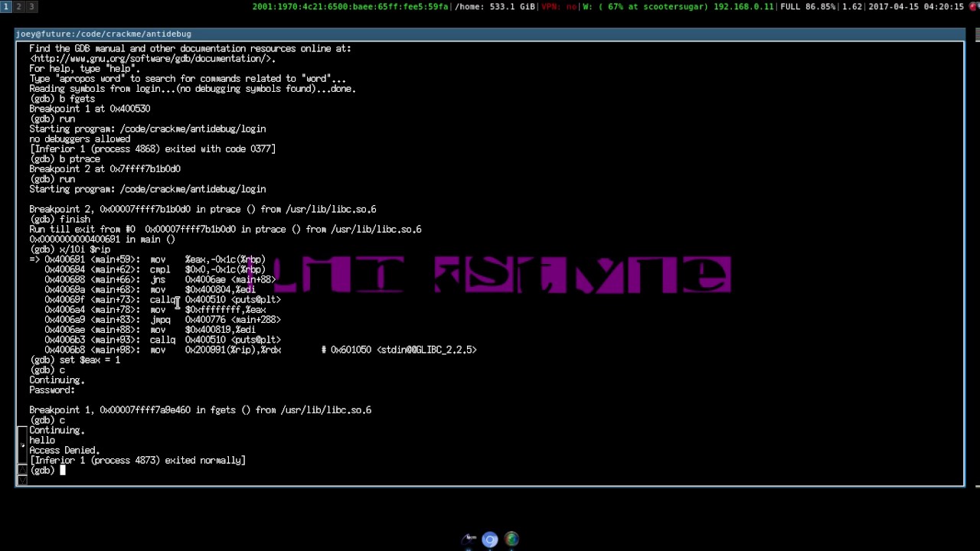The height and width of the screenshot is (551, 980).
Task: Click the terminal title joey@future:/code/crackme/antidebug
Action: tap(103, 34)
